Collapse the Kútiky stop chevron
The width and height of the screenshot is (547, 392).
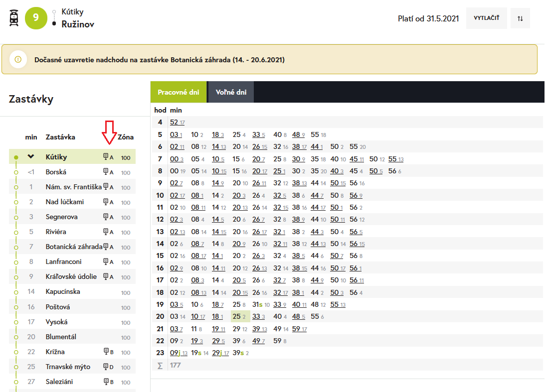point(31,157)
